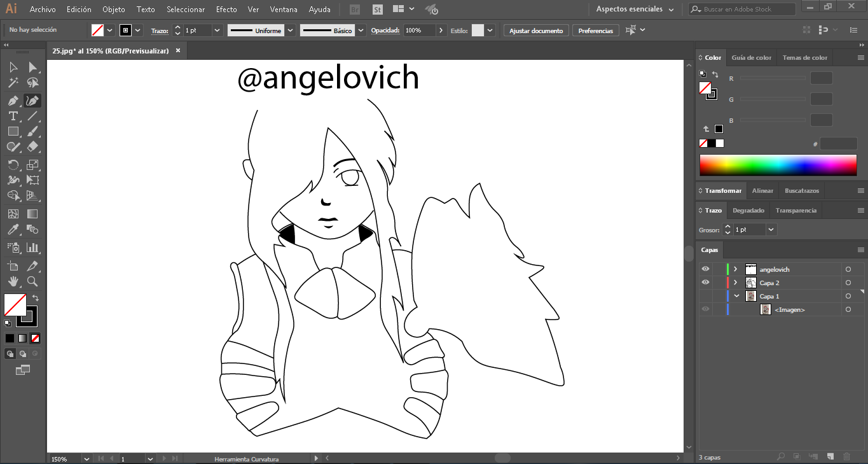Select the Magic Wand tool
Image resolution: width=868 pixels, height=464 pixels.
(13, 83)
